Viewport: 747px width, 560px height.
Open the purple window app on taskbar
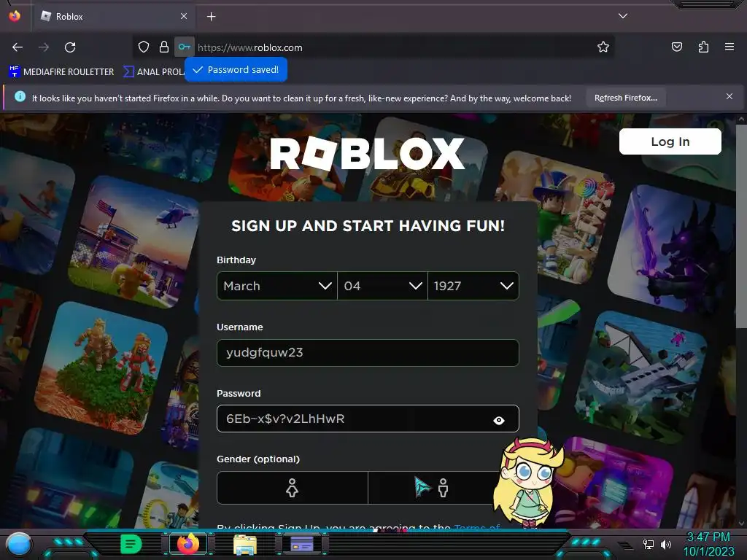pos(301,543)
